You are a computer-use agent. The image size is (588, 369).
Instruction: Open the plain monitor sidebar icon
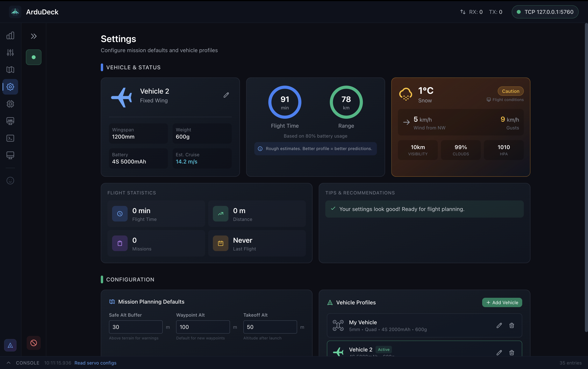[10, 155]
